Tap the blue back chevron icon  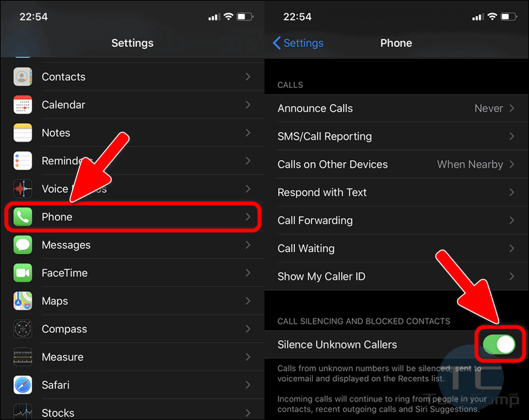[276, 43]
